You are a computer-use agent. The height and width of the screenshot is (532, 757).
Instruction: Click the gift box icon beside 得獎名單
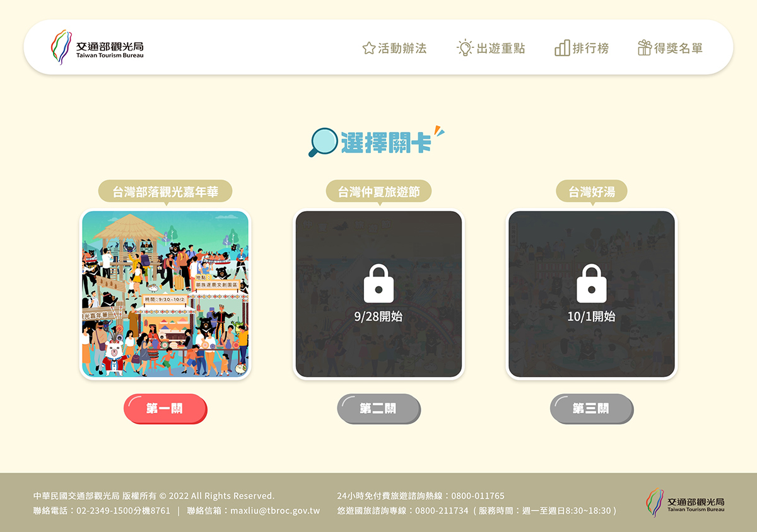pos(644,47)
